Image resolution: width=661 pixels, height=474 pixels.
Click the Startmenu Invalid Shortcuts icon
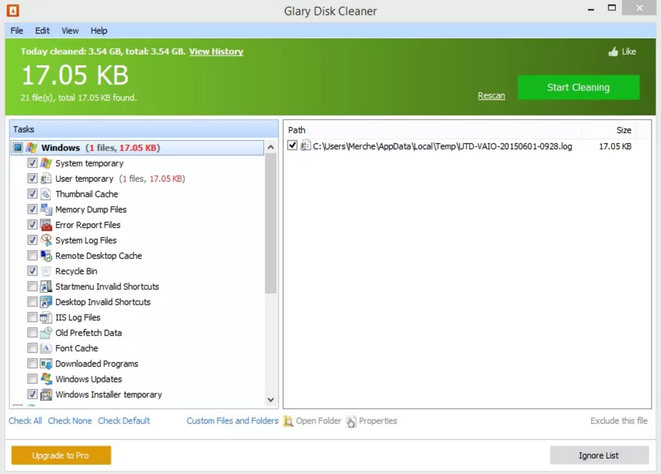tap(46, 286)
